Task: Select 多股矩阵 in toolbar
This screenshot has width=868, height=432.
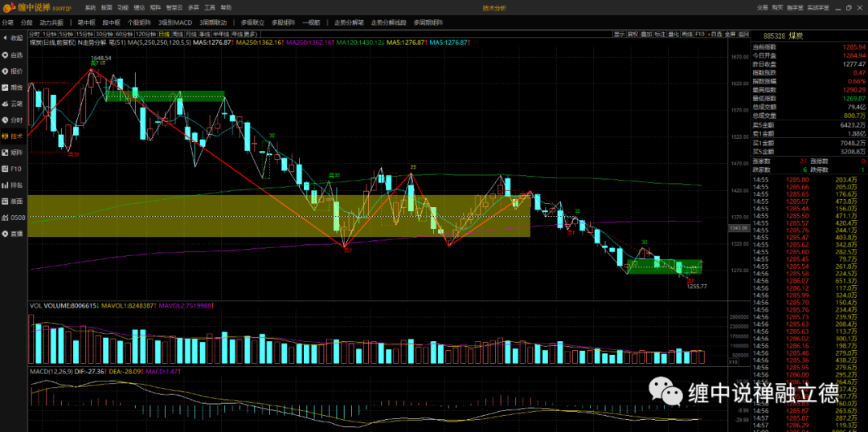Action: pos(284,22)
